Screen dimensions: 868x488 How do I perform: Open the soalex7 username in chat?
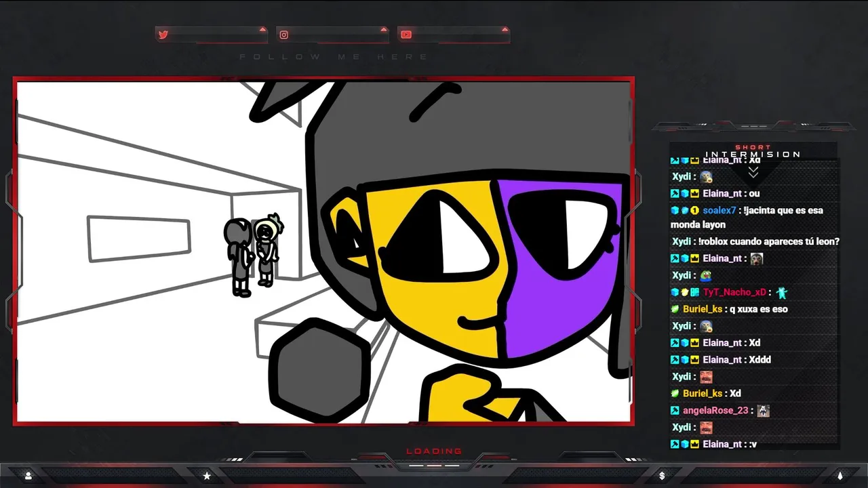click(721, 211)
